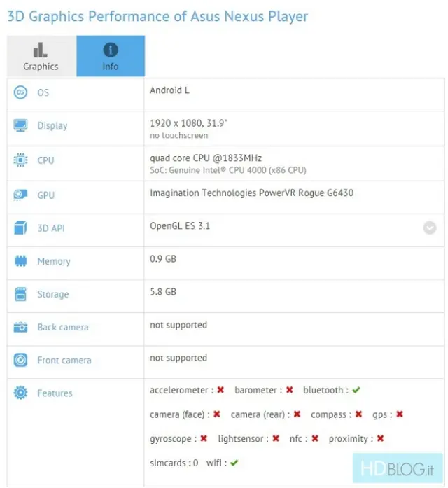Click the OS row icon

(x=20, y=92)
